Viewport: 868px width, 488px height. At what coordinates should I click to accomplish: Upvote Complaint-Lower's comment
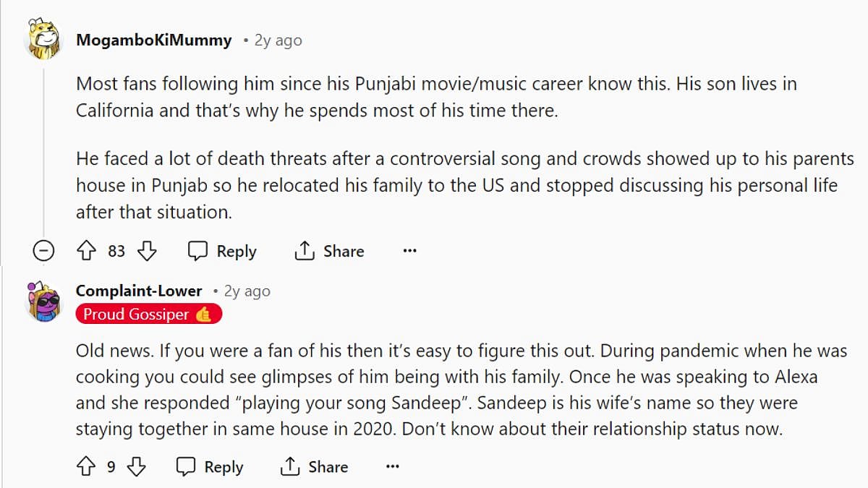[87, 467]
